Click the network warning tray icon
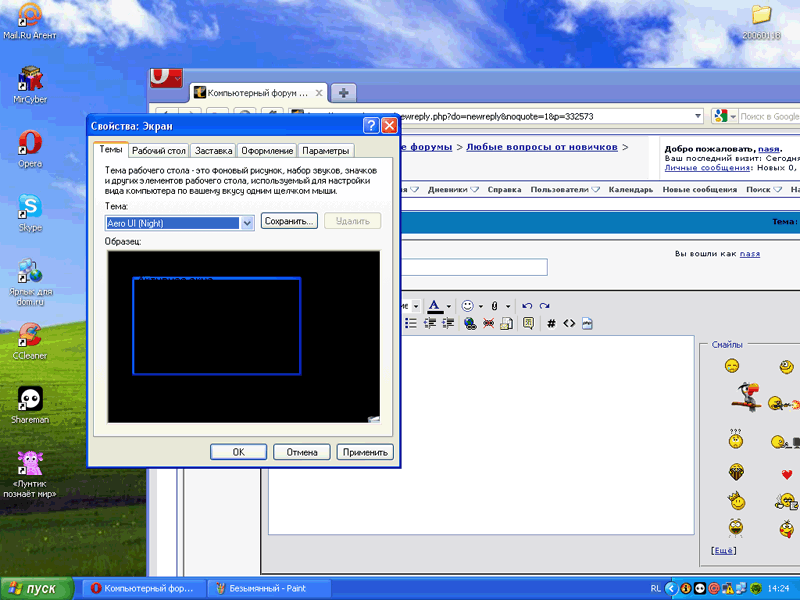This screenshot has height=600, width=800. [x=727, y=588]
